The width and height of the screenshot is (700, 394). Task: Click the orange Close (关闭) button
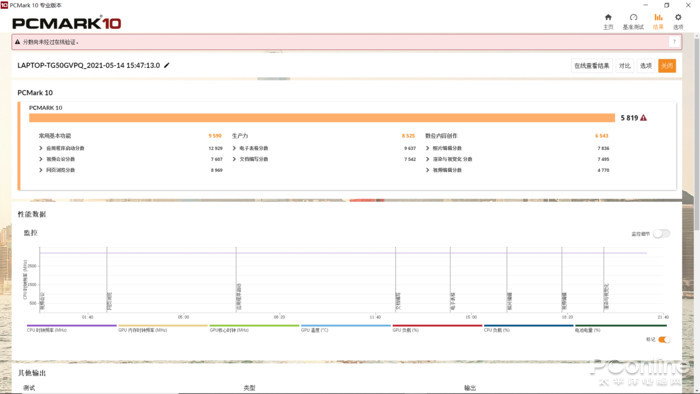(667, 66)
